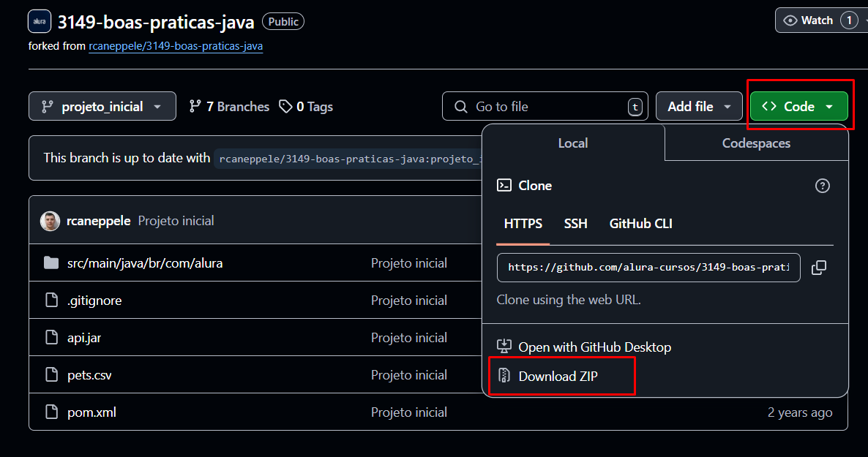
Task: Click the branch icon in projeto_inicial selector
Action: tap(48, 106)
